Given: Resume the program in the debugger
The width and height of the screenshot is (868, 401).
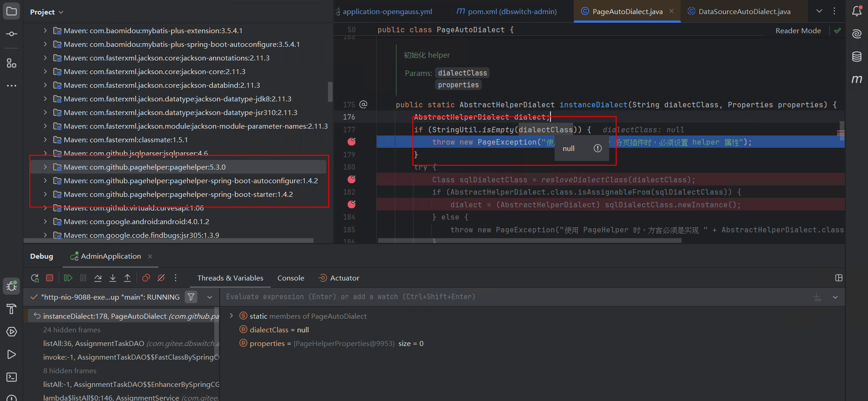Looking at the screenshot, I should [x=68, y=278].
